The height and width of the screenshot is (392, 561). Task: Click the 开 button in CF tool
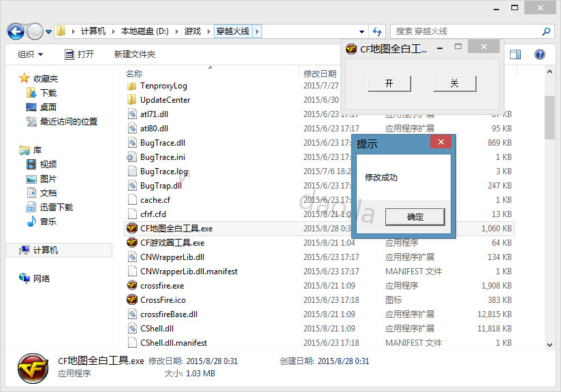(x=389, y=84)
